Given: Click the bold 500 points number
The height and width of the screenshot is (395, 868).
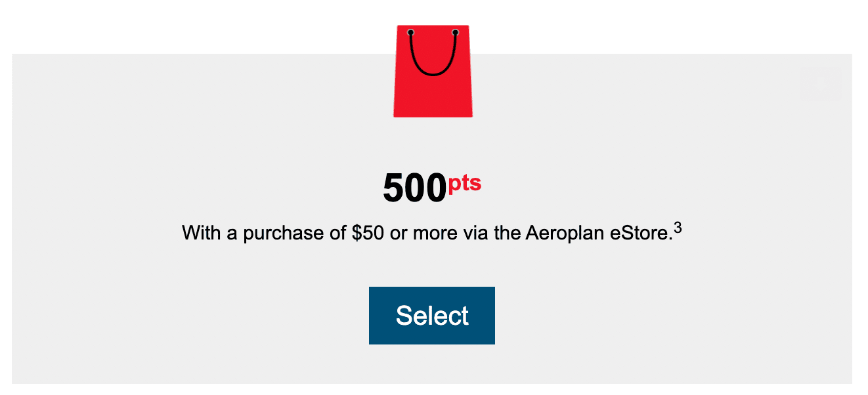Looking at the screenshot, I should [414, 189].
